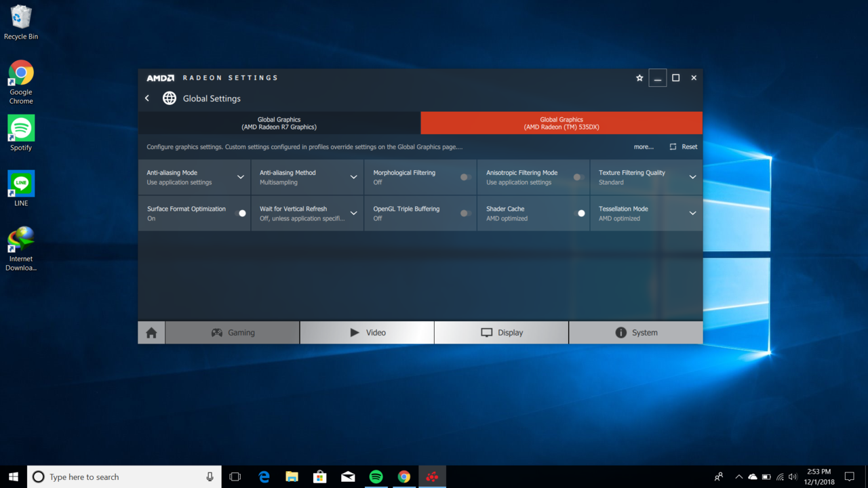This screenshot has height=488, width=868.
Task: Click 'Global Settings' page title
Action: 212,98
